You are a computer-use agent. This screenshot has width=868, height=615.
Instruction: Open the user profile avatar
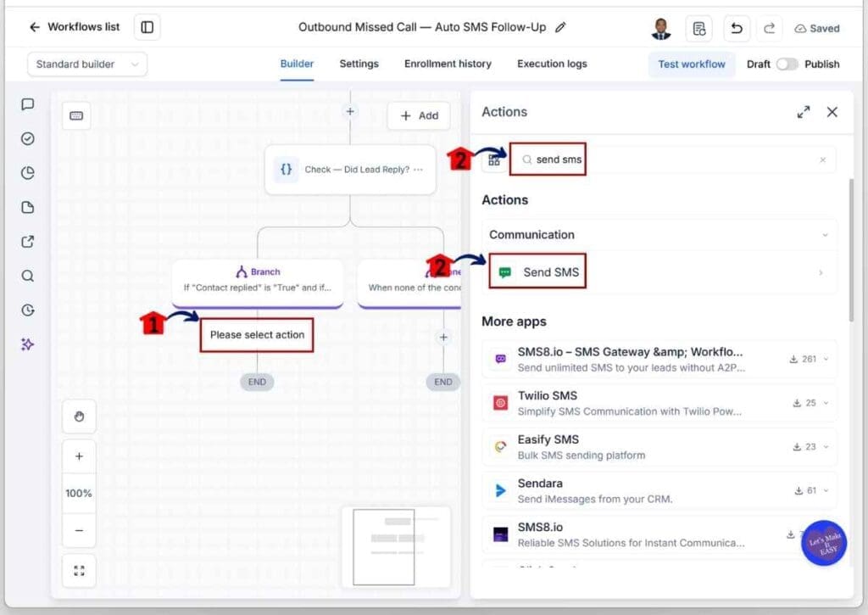[x=661, y=28]
